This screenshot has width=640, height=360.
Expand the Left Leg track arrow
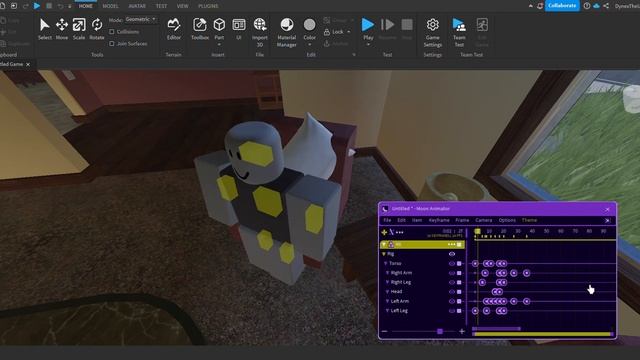pos(387,311)
